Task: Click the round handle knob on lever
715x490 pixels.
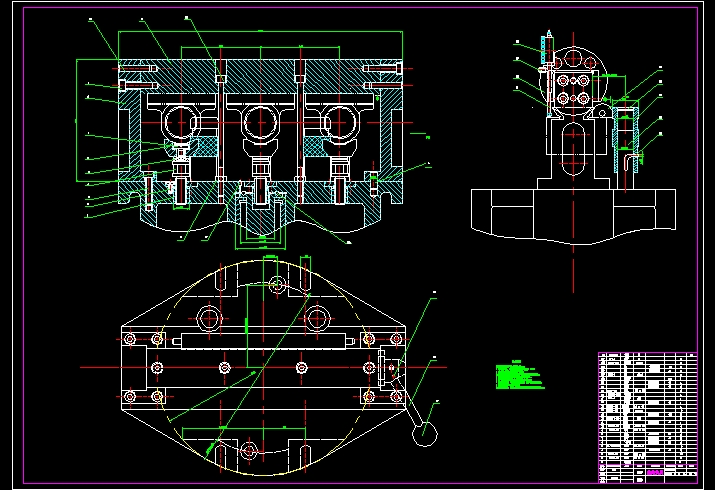Action: click(425, 433)
